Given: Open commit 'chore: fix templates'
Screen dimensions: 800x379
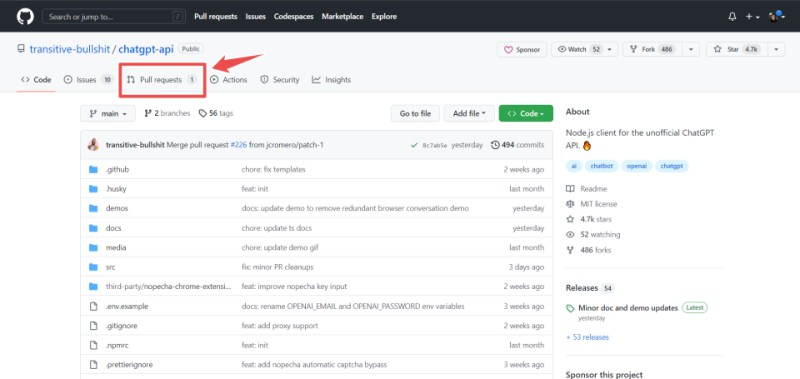Looking at the screenshot, I should coord(273,169).
